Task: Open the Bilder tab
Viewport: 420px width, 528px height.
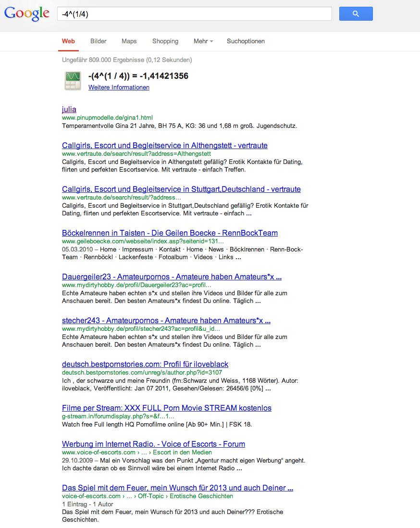Action: coord(98,41)
